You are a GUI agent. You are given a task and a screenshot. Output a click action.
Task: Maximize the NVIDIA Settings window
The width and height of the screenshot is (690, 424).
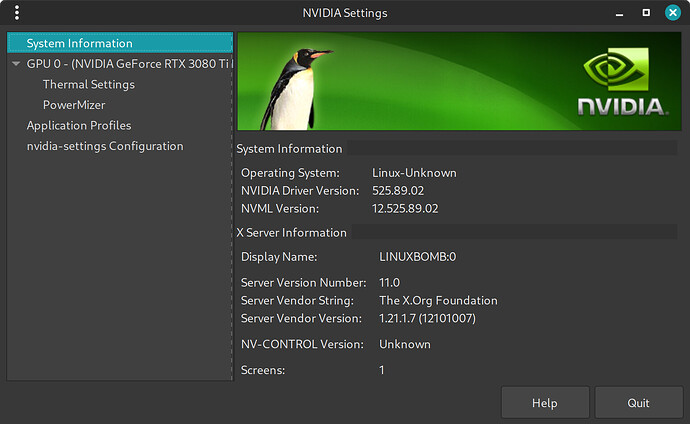click(646, 13)
